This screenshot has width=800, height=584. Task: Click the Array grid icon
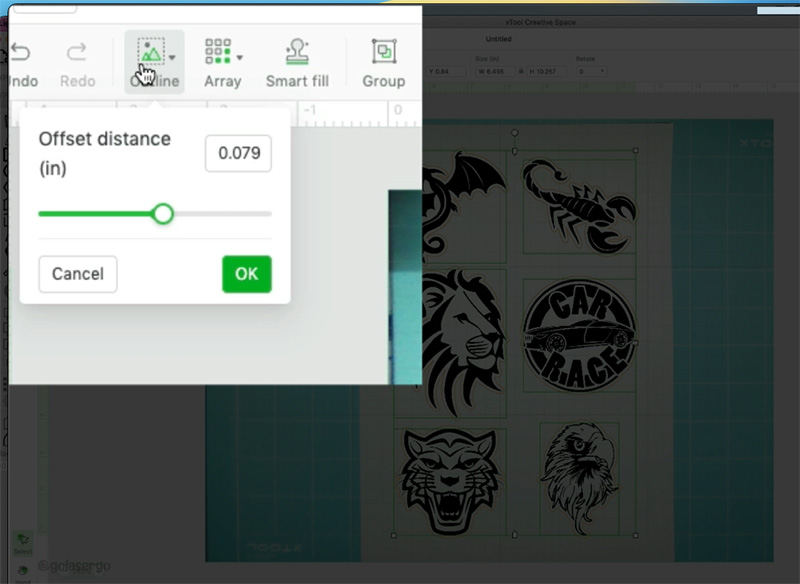[217, 52]
